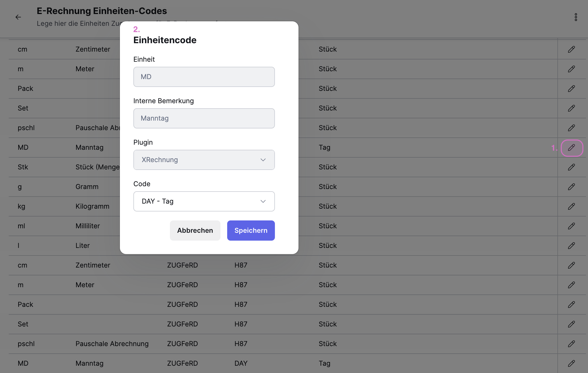The width and height of the screenshot is (588, 373).
Task: Edit the kg Kilogramm row
Action: point(571,206)
